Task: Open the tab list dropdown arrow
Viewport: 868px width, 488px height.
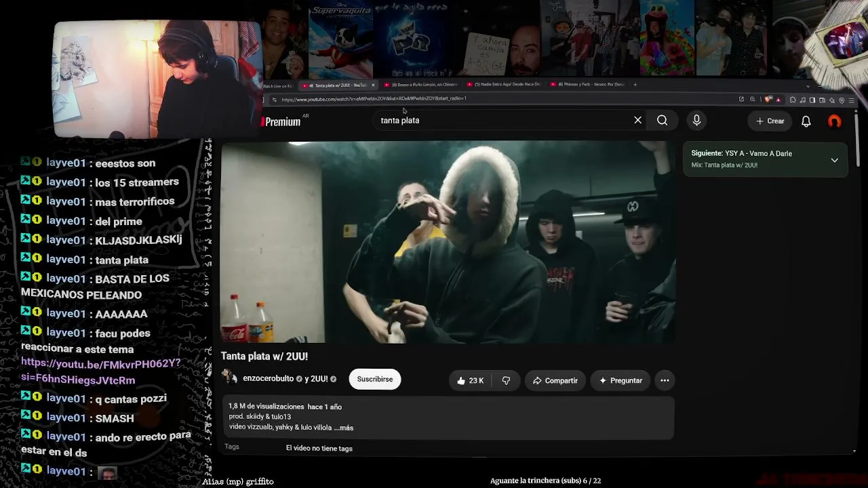Action: pos(808,85)
